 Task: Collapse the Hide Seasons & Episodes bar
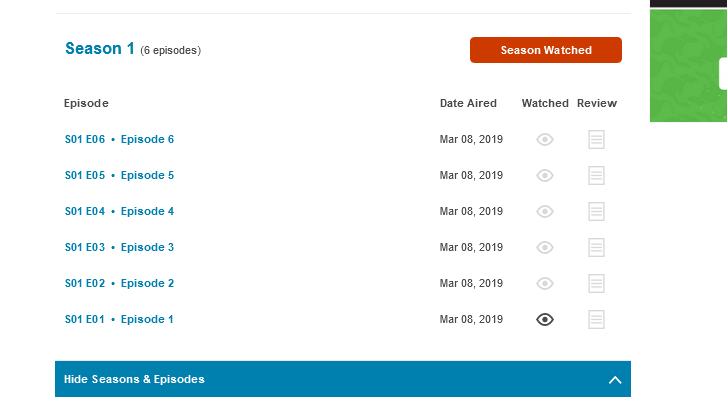[134, 380]
